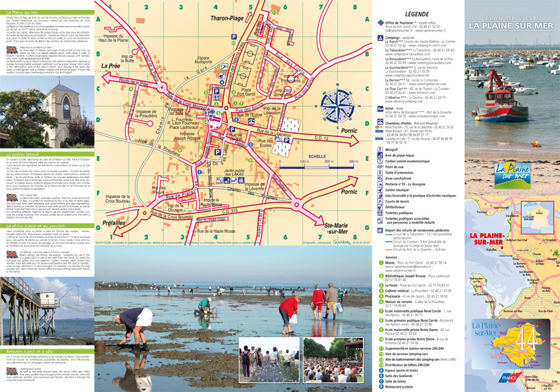Click the outdoor concert crowd inset photo

point(334,360)
